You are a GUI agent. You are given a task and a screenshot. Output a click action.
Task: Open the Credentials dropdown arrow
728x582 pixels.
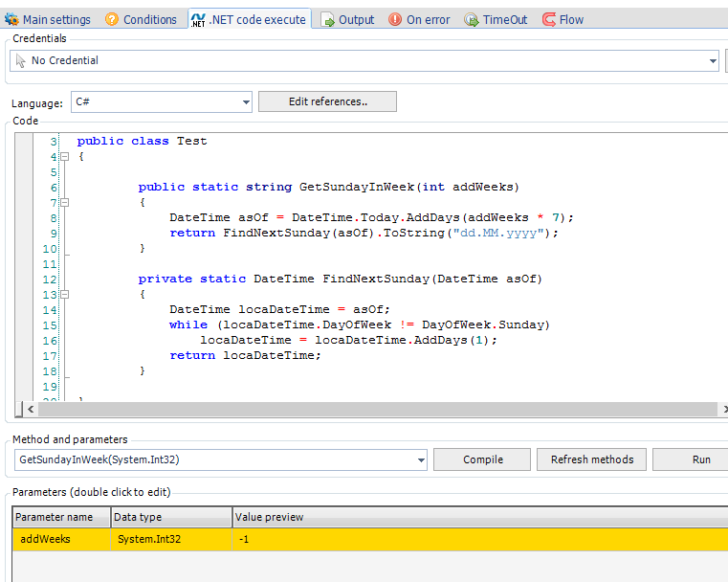point(713,60)
